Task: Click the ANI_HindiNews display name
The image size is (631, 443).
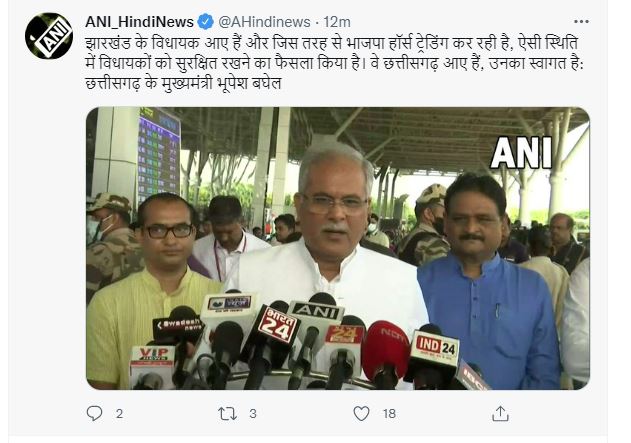Action: 139,22
